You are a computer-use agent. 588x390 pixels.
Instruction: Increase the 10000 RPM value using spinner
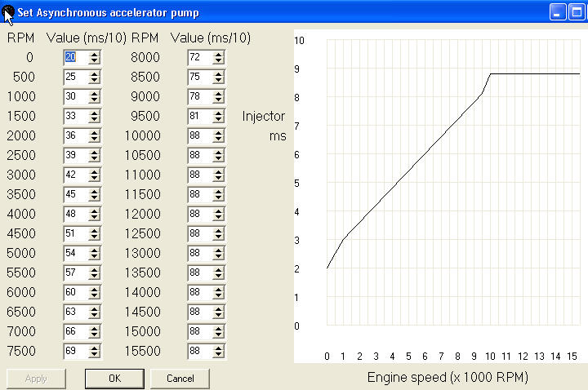(x=218, y=132)
